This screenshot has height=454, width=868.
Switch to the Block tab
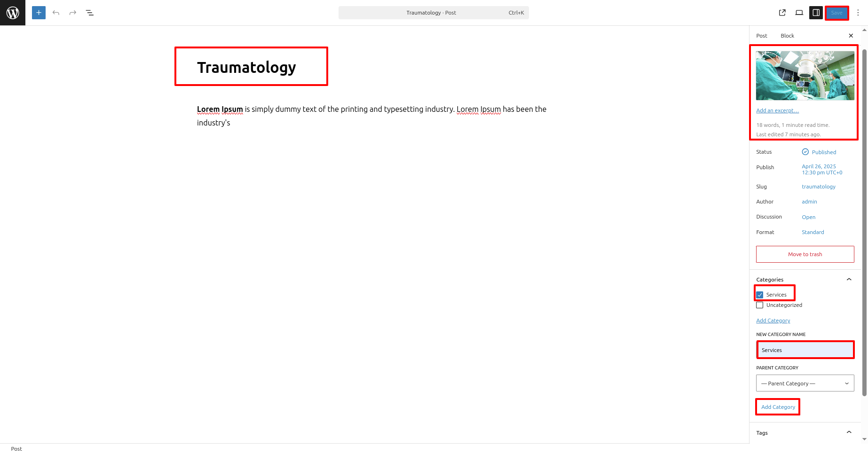coord(788,36)
